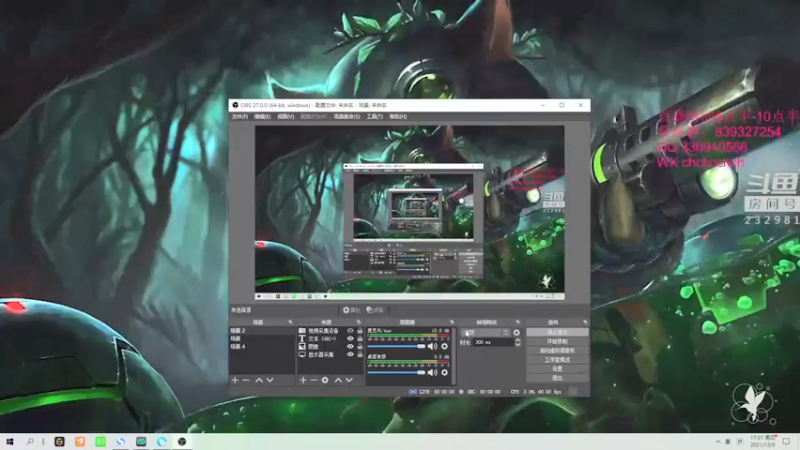Screen dimensions: 800x450
Task: Adjust desktop audio volume slider
Action: pyautogui.click(x=396, y=372)
